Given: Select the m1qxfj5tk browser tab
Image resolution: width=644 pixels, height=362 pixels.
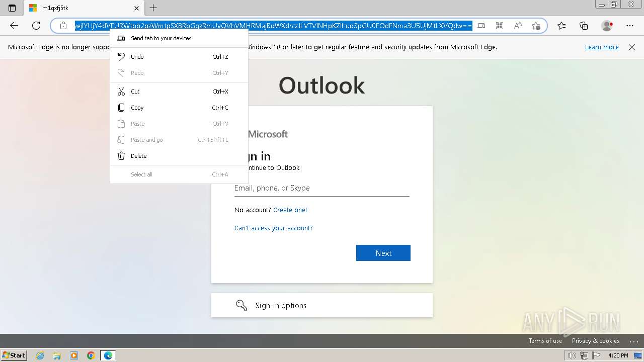Looking at the screenshot, I should pyautogui.click(x=83, y=8).
